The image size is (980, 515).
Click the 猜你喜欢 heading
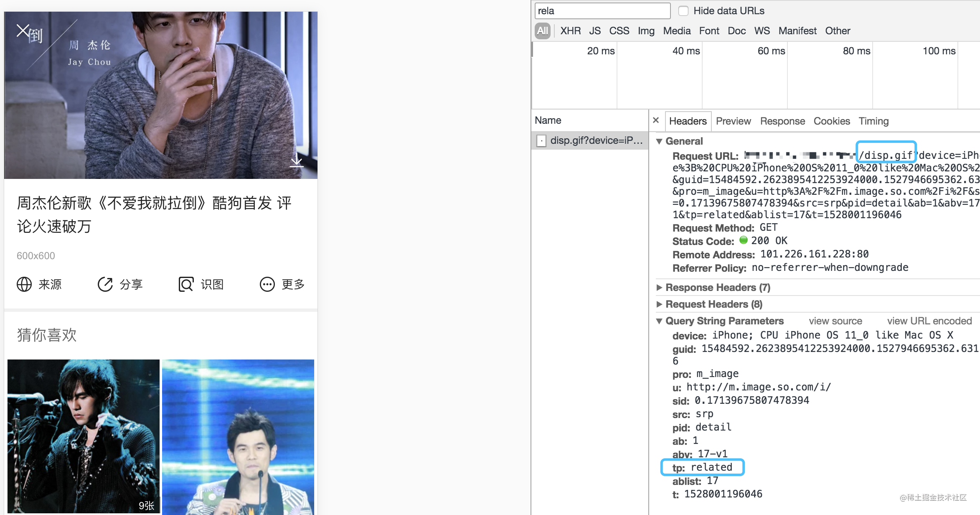click(x=47, y=335)
